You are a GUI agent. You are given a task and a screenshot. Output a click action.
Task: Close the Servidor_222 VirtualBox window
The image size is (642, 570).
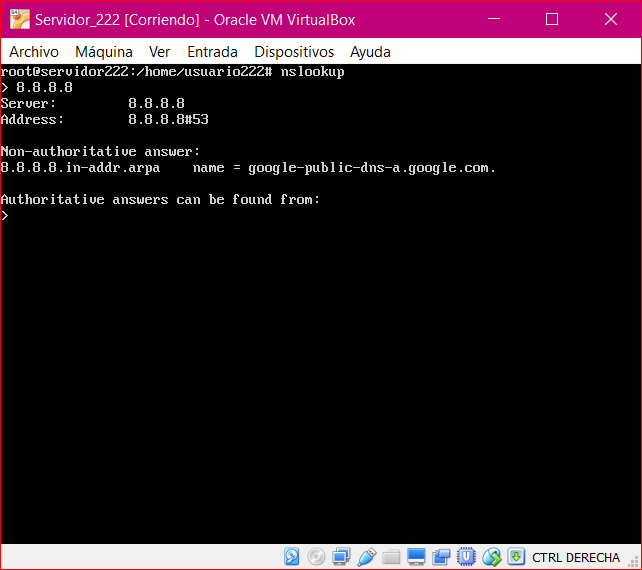pos(610,19)
